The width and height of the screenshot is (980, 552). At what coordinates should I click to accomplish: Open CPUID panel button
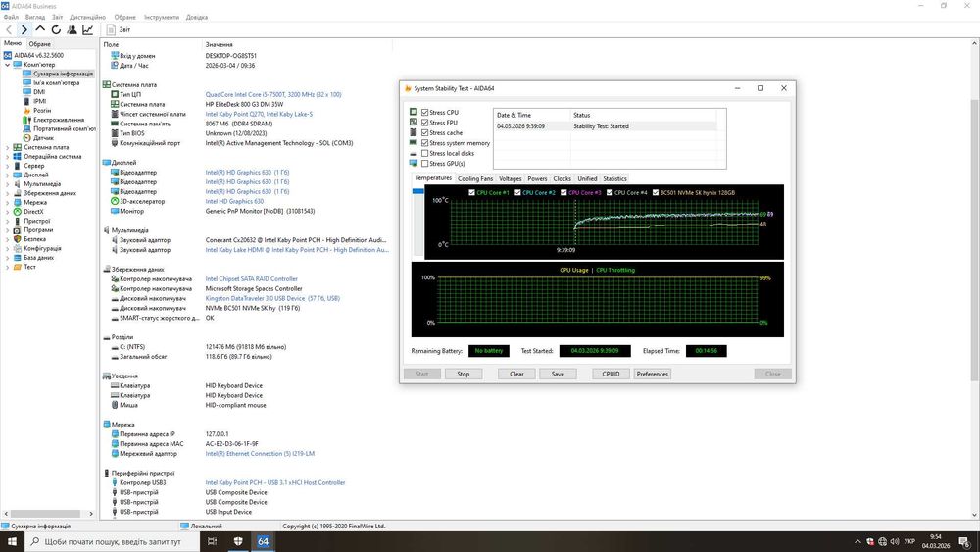coord(611,374)
